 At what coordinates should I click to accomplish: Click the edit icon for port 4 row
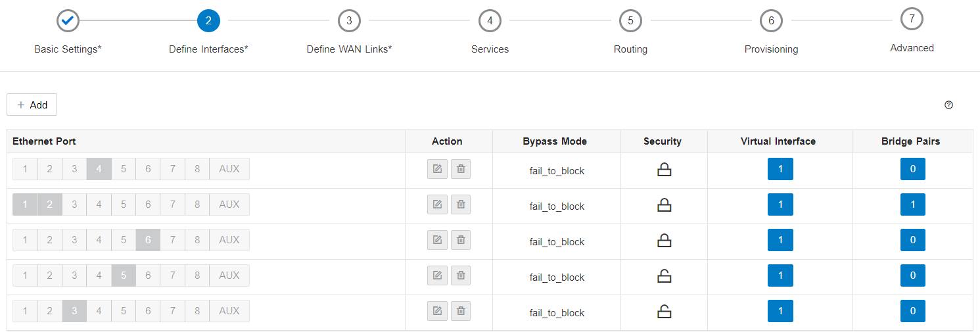click(x=437, y=169)
